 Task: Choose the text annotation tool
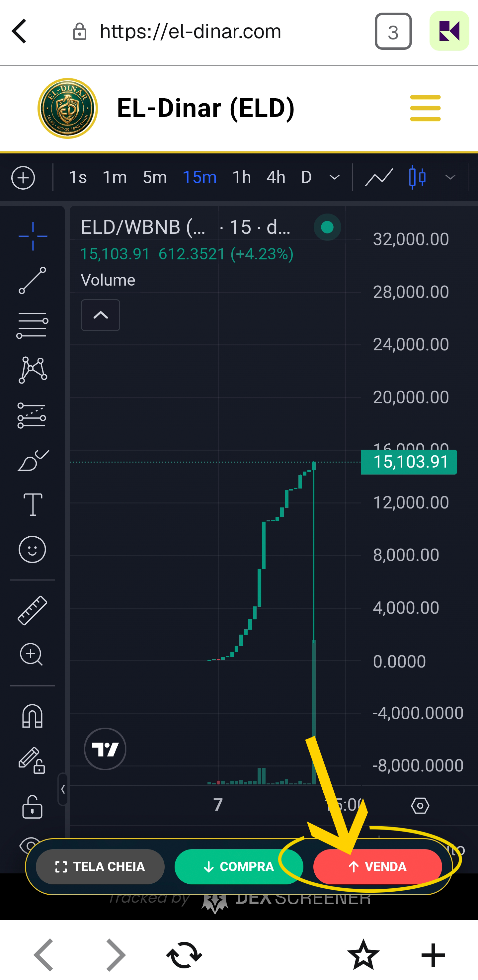(33, 504)
